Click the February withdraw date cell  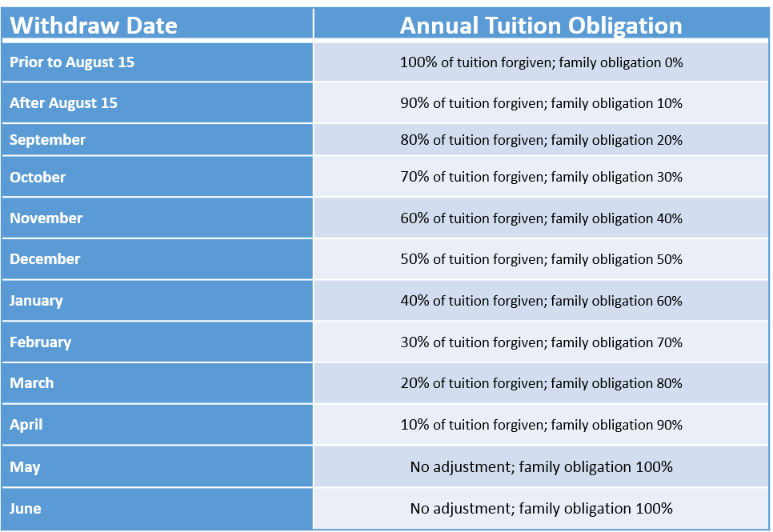pyautogui.click(x=41, y=342)
